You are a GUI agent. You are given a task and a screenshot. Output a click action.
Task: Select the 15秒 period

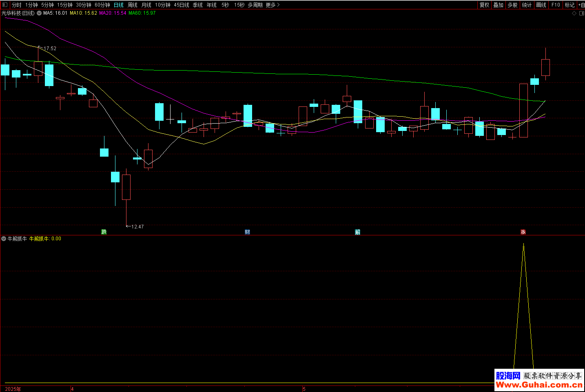pyautogui.click(x=239, y=5)
